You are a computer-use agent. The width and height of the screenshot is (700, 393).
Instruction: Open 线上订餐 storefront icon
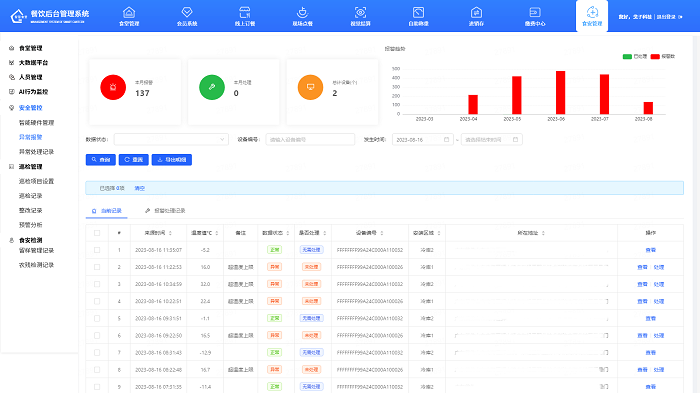(245, 13)
